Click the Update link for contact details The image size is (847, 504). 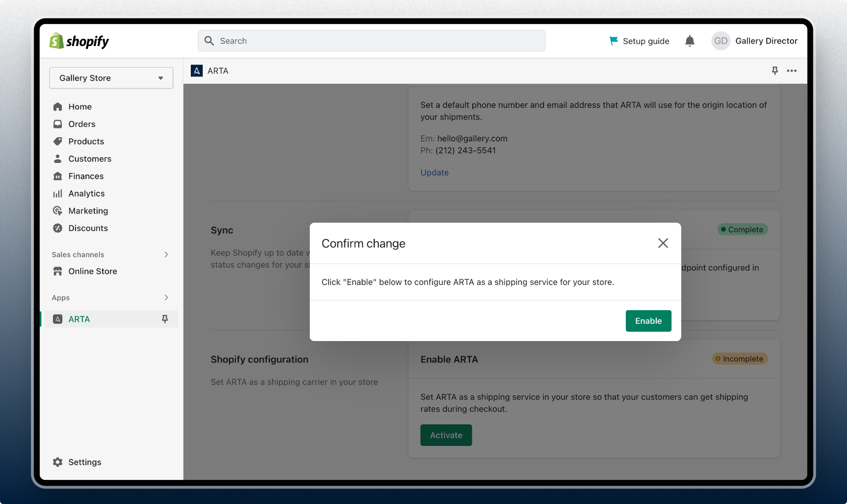(x=434, y=172)
